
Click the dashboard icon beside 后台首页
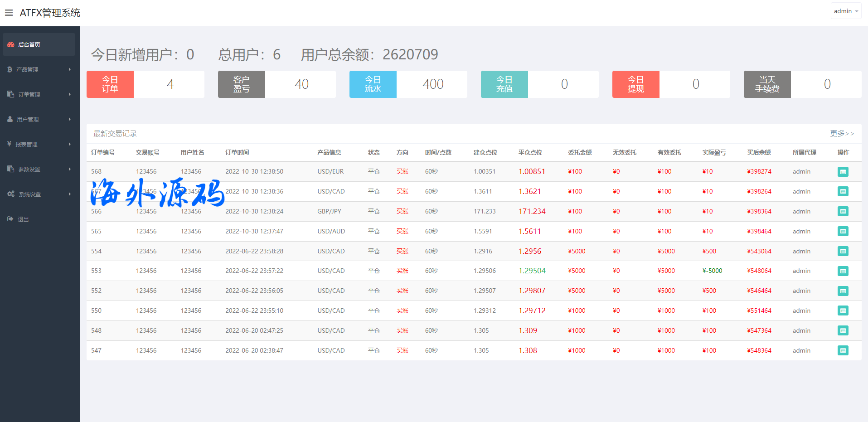pos(11,44)
